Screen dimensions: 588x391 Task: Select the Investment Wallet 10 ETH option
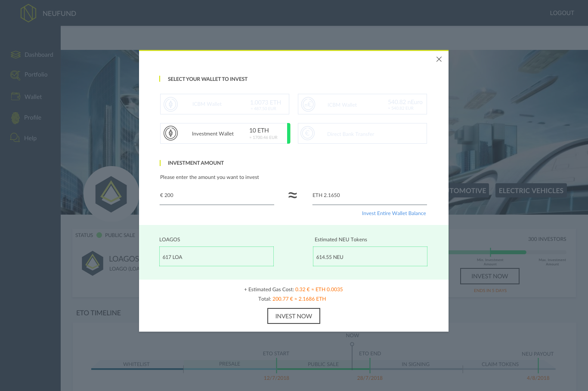click(x=225, y=133)
